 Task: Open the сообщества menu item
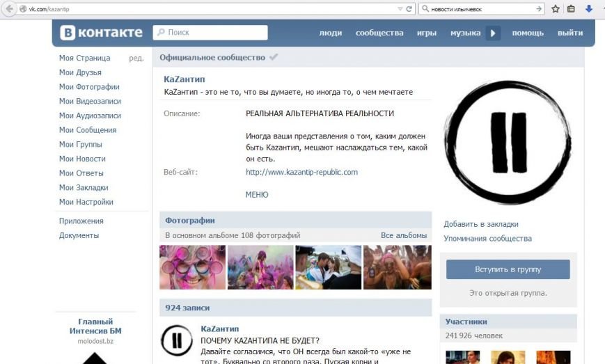click(x=379, y=33)
